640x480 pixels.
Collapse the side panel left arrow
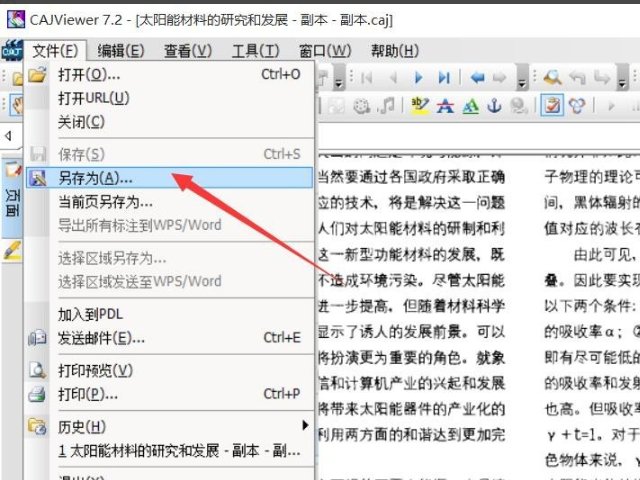point(8,136)
